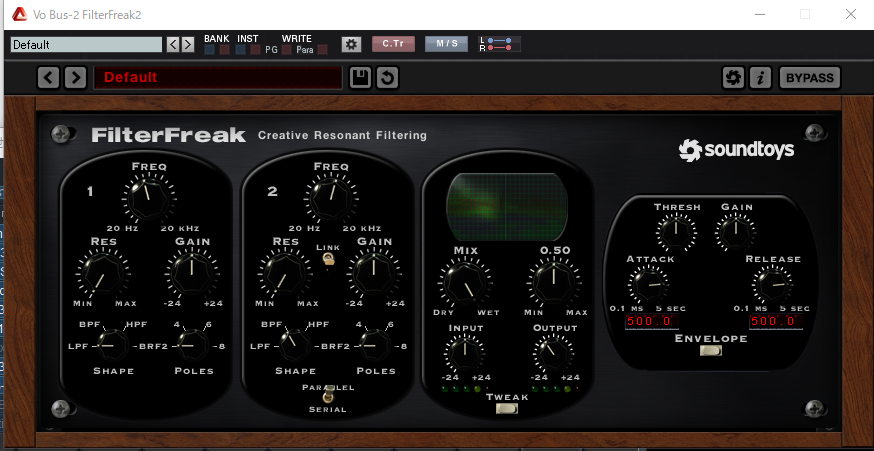
Task: Adjust the envelope Thresh knob
Action: pos(676,231)
